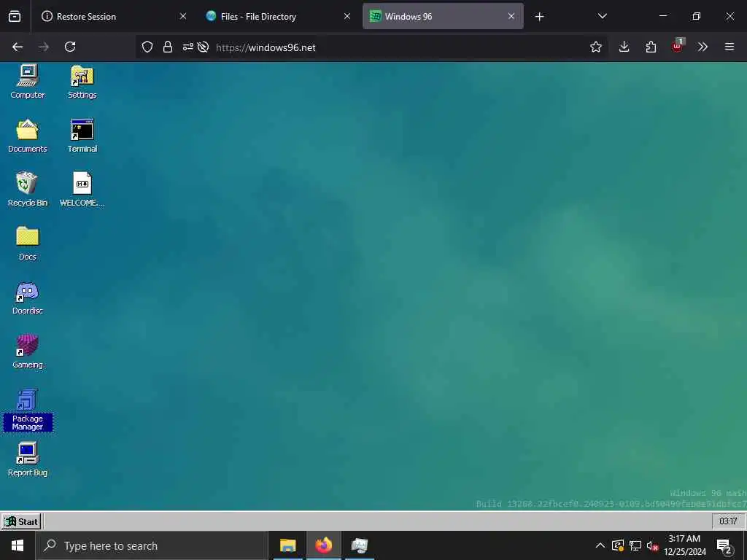Select the Recycle Bin icon

click(x=27, y=189)
